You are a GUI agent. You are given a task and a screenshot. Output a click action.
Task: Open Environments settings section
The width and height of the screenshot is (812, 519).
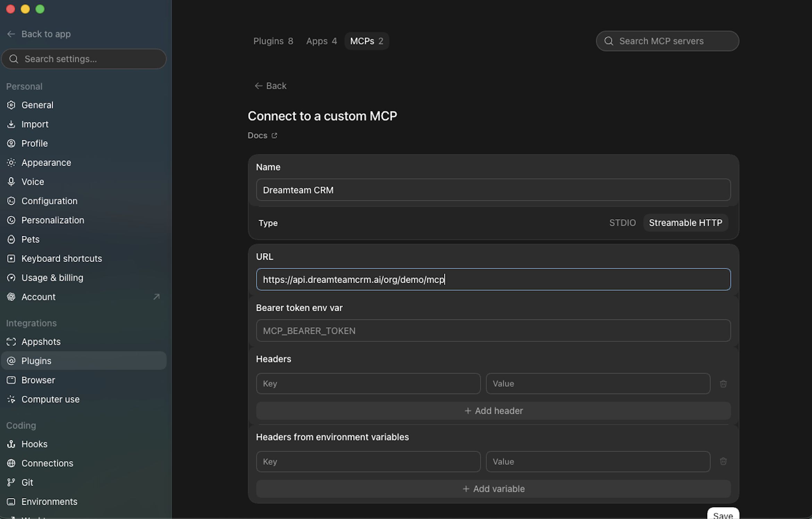click(x=84, y=502)
